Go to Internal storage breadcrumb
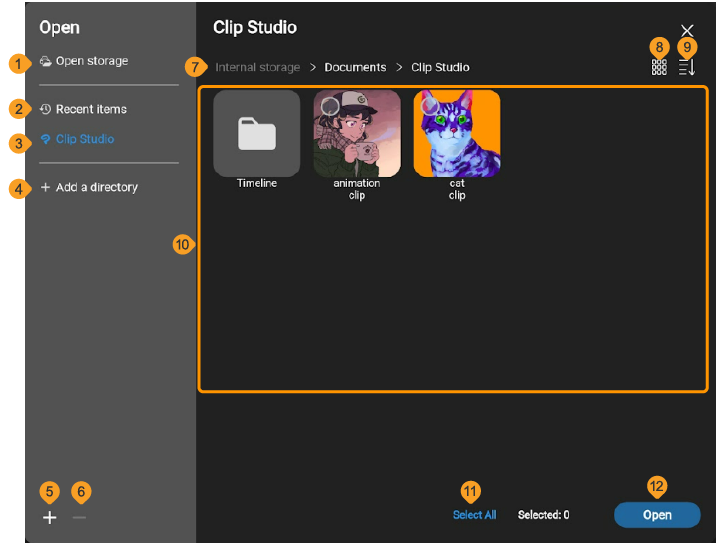The width and height of the screenshot is (716, 544). pyautogui.click(x=258, y=67)
